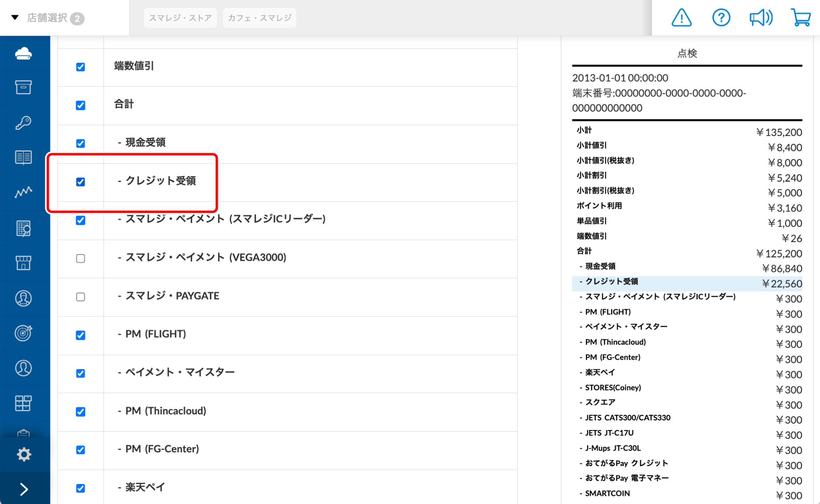Enable the スマレジ・PAYGATE checkbox
The height and width of the screenshot is (504, 820).
click(80, 297)
